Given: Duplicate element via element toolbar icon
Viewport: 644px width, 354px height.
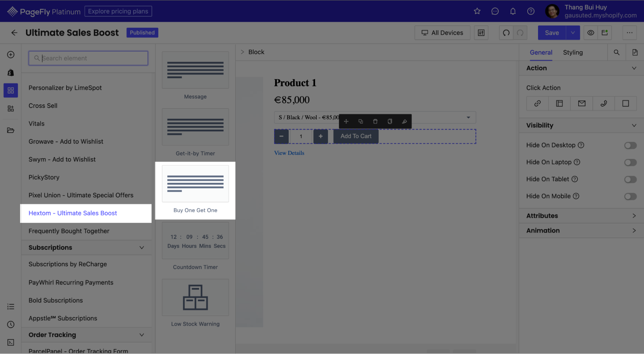Looking at the screenshot, I should (x=360, y=122).
